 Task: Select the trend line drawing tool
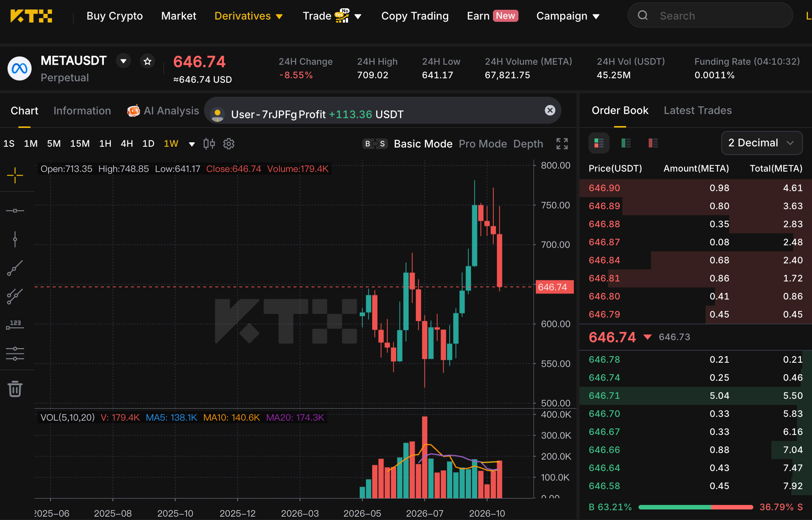tap(15, 268)
